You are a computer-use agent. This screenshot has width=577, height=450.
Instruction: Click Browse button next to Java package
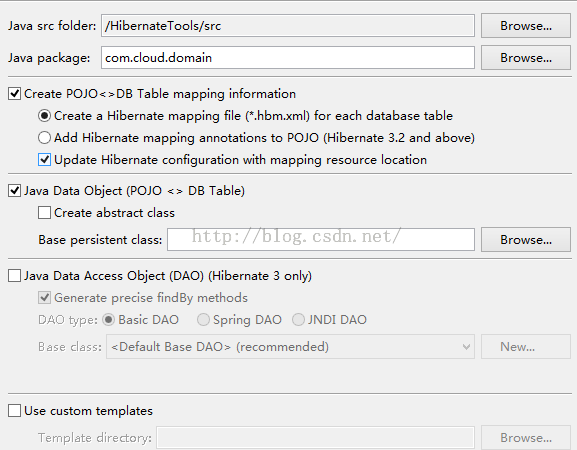[525, 58]
